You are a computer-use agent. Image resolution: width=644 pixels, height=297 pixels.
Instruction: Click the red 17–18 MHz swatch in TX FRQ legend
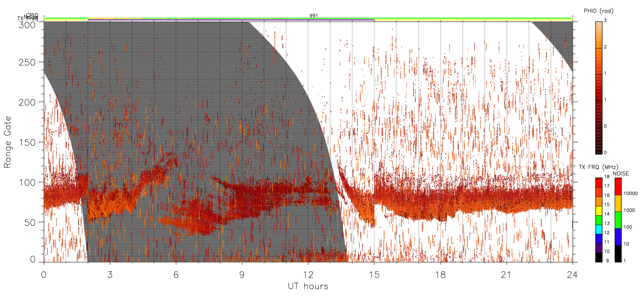pyautogui.click(x=599, y=182)
